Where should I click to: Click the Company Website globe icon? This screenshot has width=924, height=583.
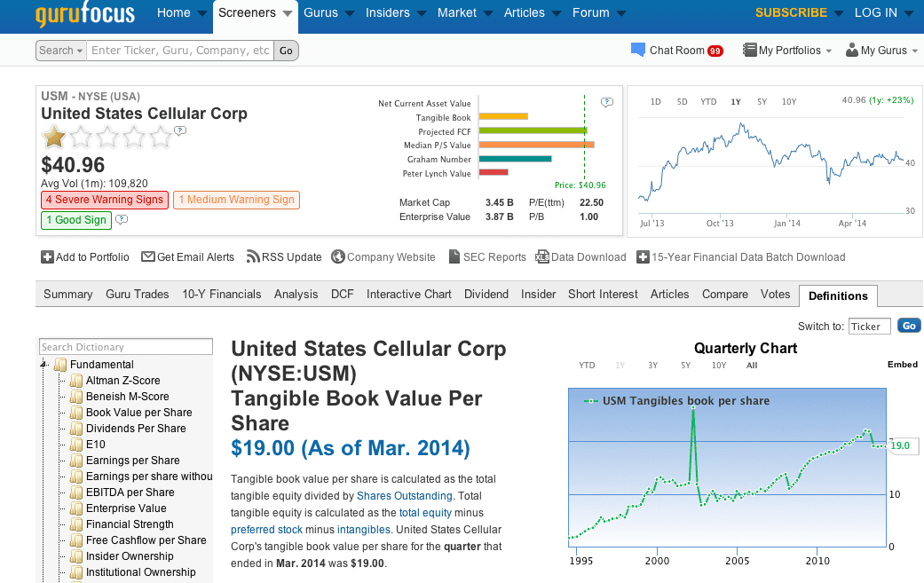tap(337, 256)
